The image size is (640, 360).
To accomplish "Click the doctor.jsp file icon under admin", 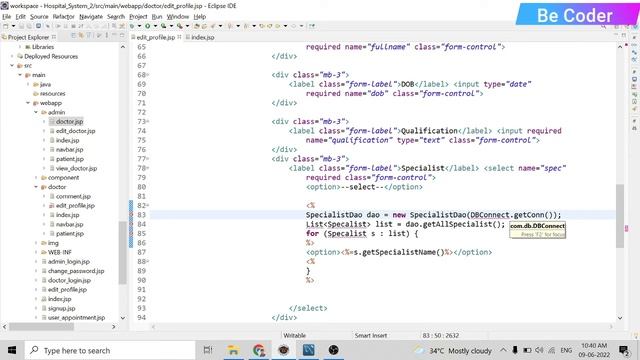I will point(52,122).
